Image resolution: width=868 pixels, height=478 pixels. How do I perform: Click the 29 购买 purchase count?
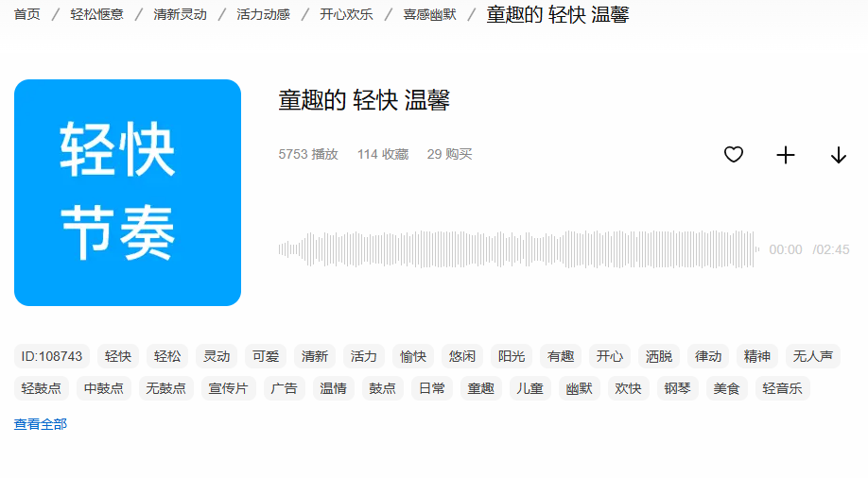[449, 154]
